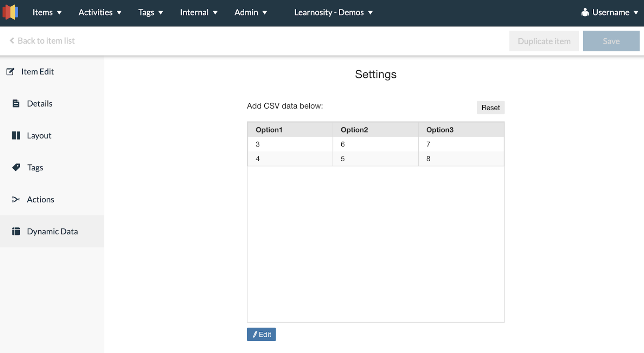Image resolution: width=644 pixels, height=353 pixels.
Task: Open the Internal menu
Action: 198,13
